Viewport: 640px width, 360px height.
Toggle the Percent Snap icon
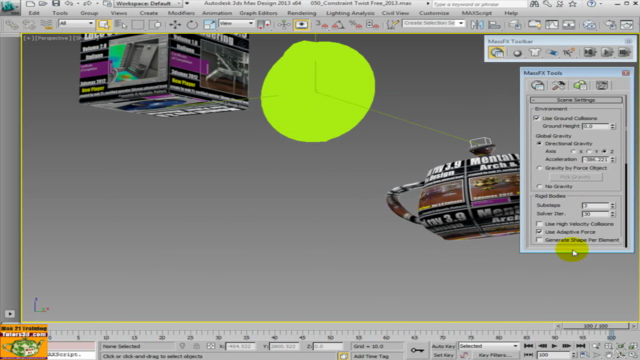355,25
